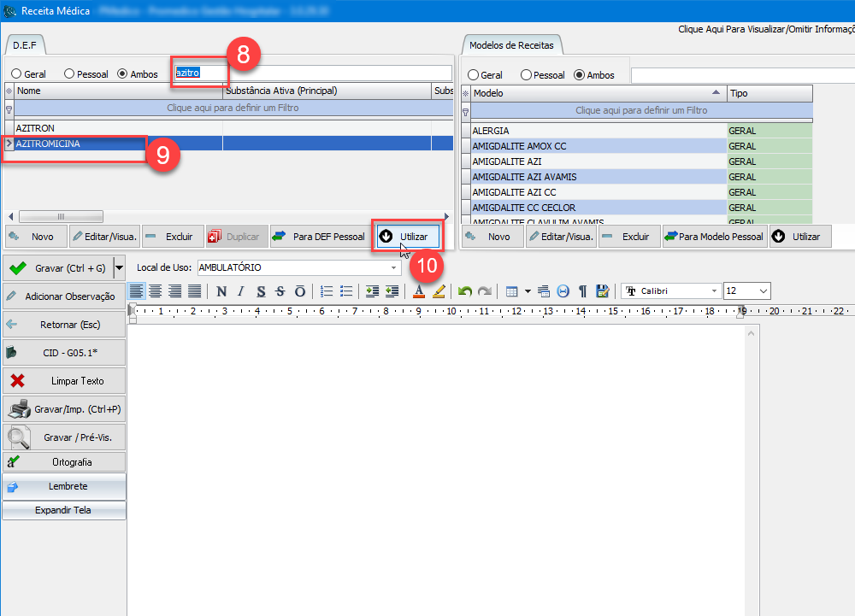
Task: Click the Utilizar button in D.E.F panel
Action: click(408, 237)
